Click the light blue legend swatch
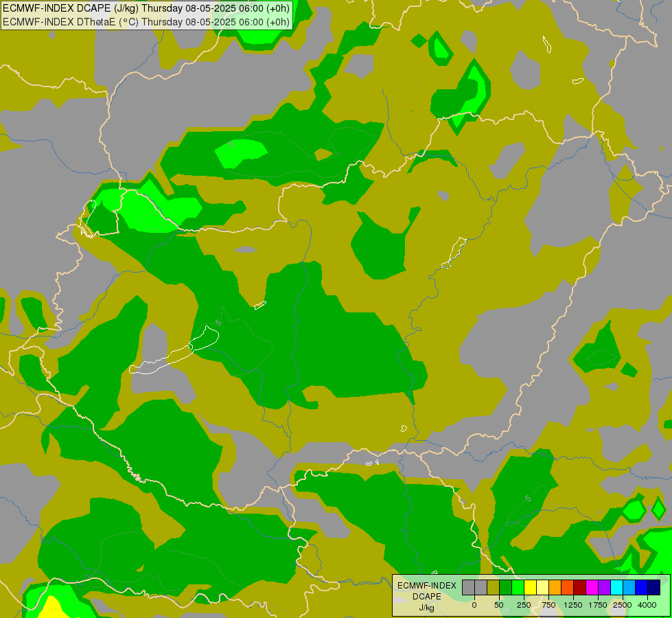Screen dimensions: 672x618 coord(629,587)
